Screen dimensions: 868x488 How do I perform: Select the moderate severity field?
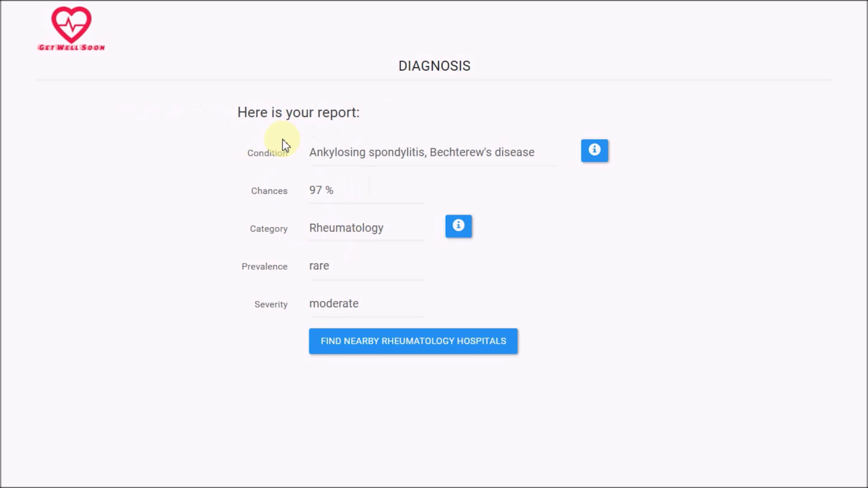coord(334,304)
